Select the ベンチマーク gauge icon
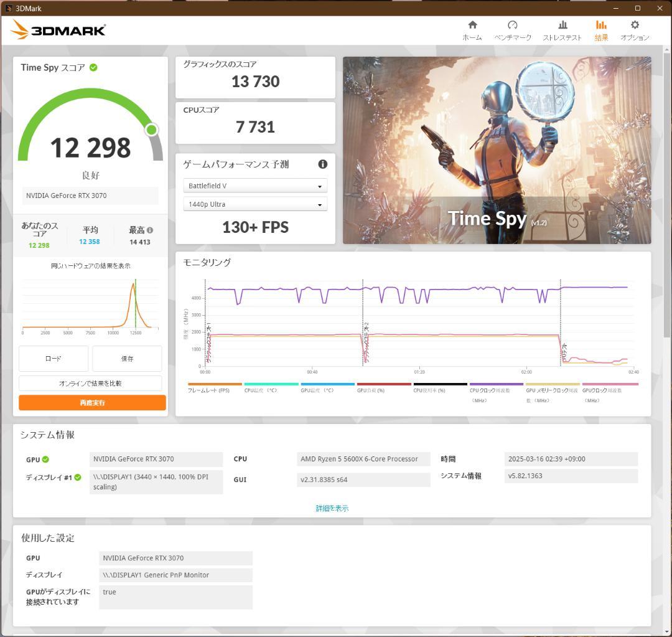This screenshot has width=672, height=637. pyautogui.click(x=513, y=25)
